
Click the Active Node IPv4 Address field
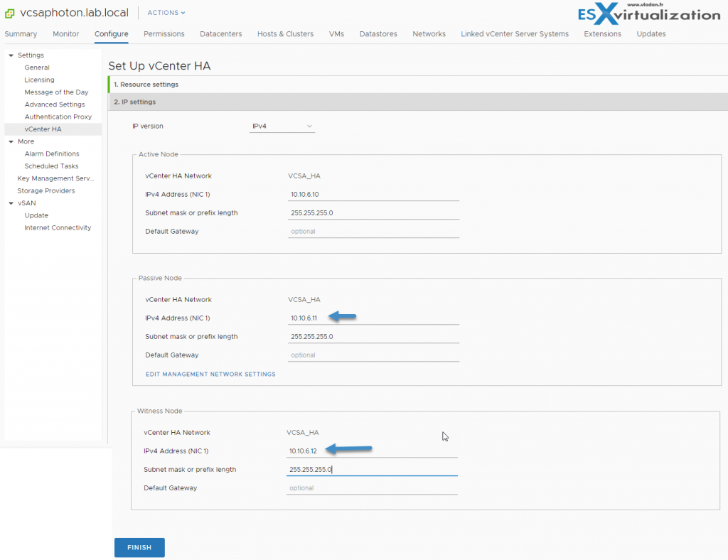click(x=373, y=195)
